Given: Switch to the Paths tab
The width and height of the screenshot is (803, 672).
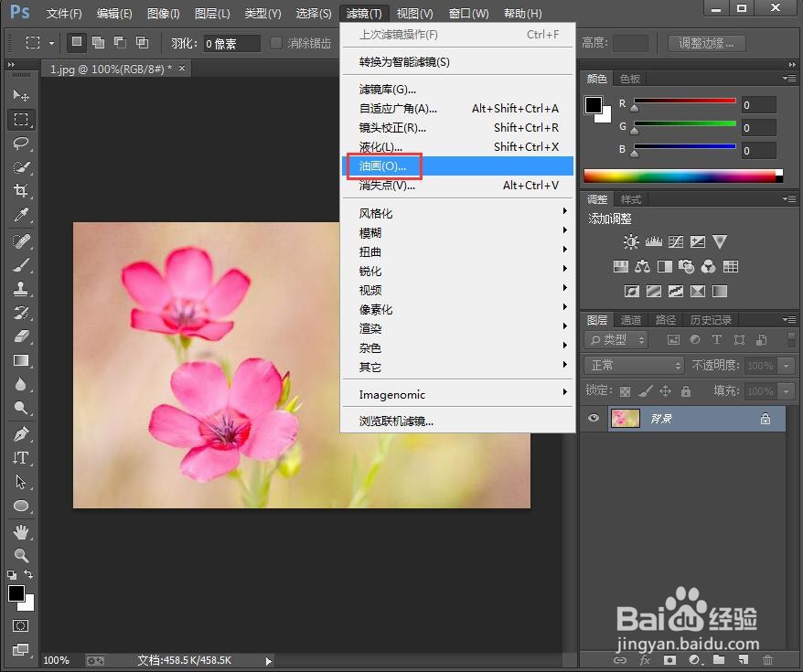Looking at the screenshot, I should 665,320.
